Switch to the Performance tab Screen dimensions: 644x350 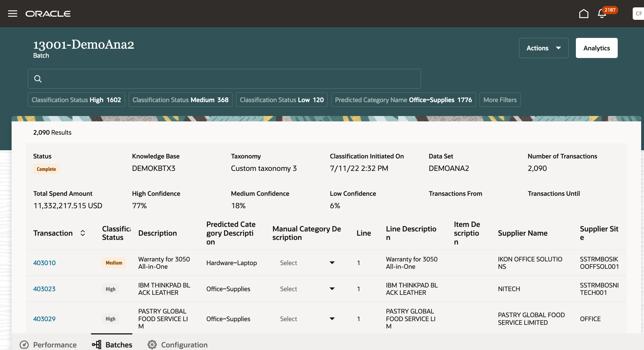tap(55, 344)
